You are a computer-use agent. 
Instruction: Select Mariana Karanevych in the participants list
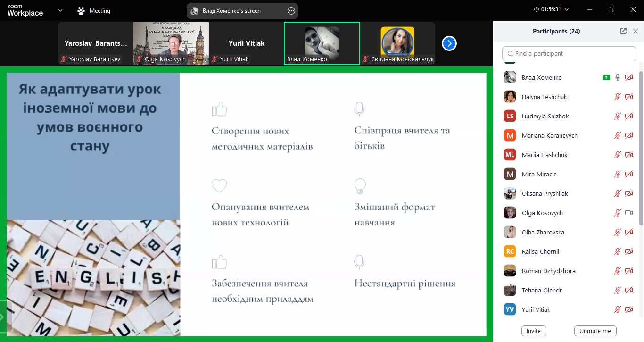(x=549, y=135)
